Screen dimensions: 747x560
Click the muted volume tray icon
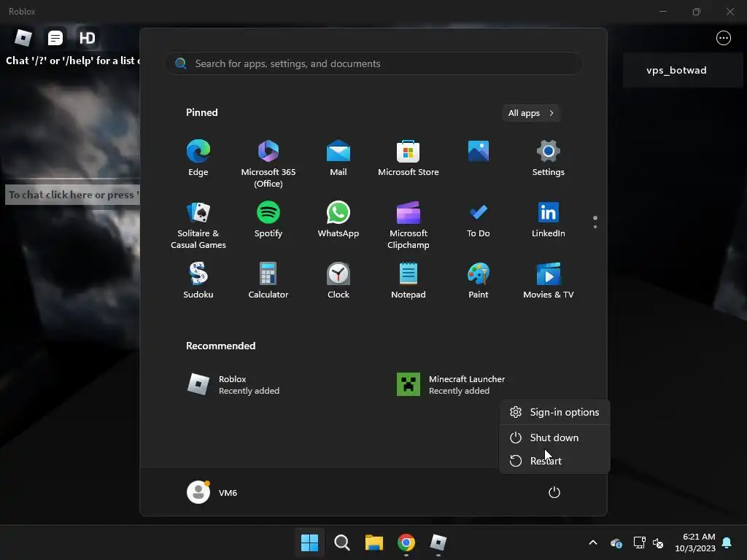pyautogui.click(x=658, y=542)
